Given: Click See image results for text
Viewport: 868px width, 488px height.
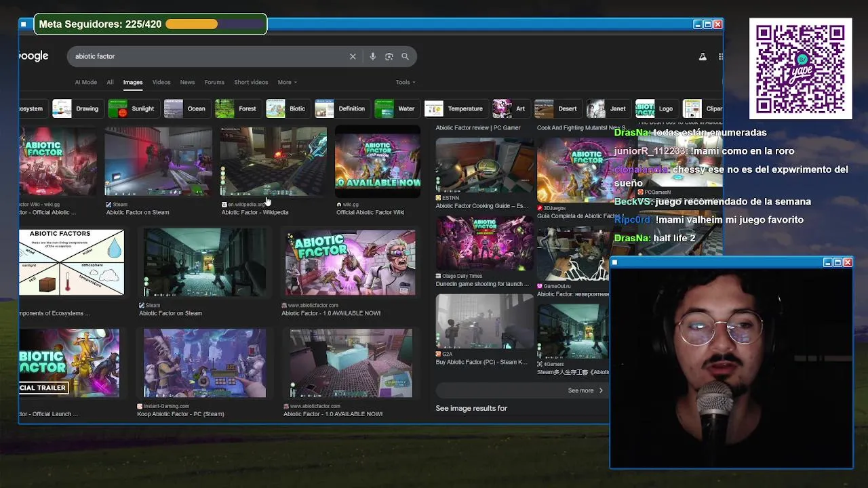Looking at the screenshot, I should (471, 408).
